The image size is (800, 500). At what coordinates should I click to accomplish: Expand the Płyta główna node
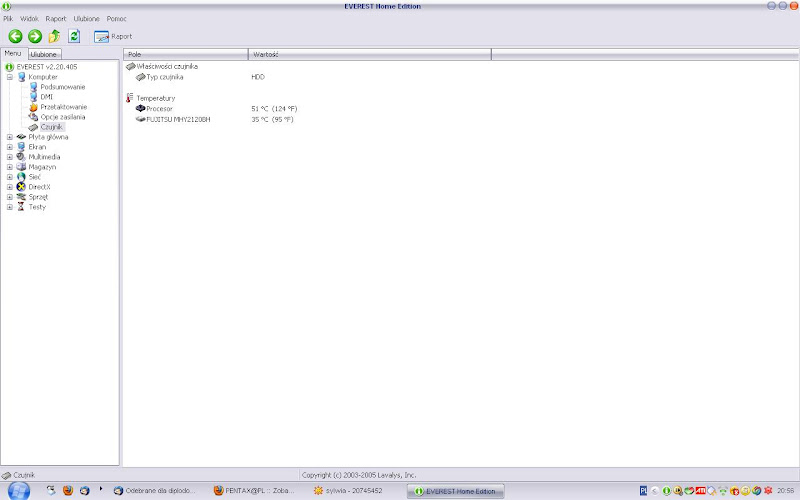10,137
